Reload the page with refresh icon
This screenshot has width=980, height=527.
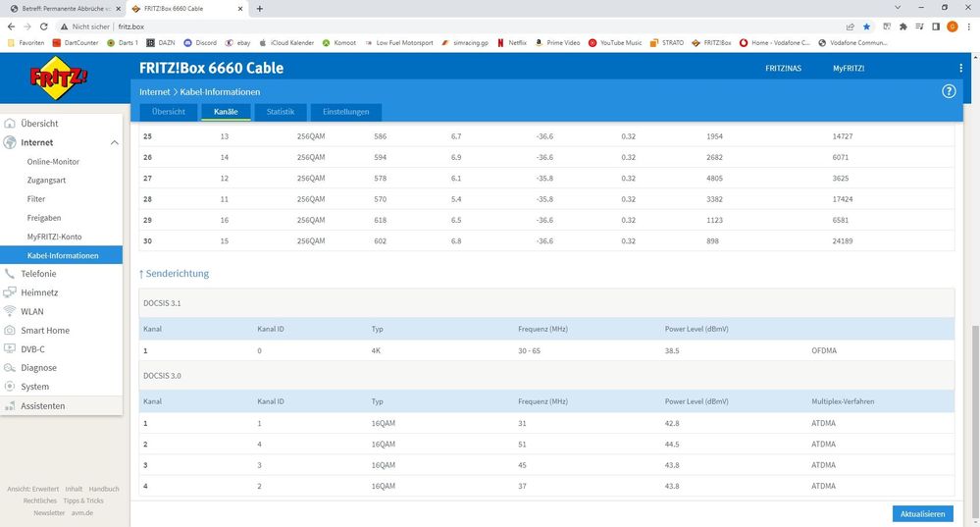point(44,26)
